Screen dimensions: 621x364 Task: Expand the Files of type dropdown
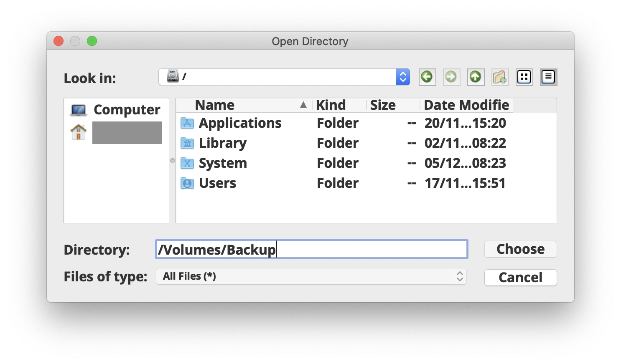pos(459,276)
